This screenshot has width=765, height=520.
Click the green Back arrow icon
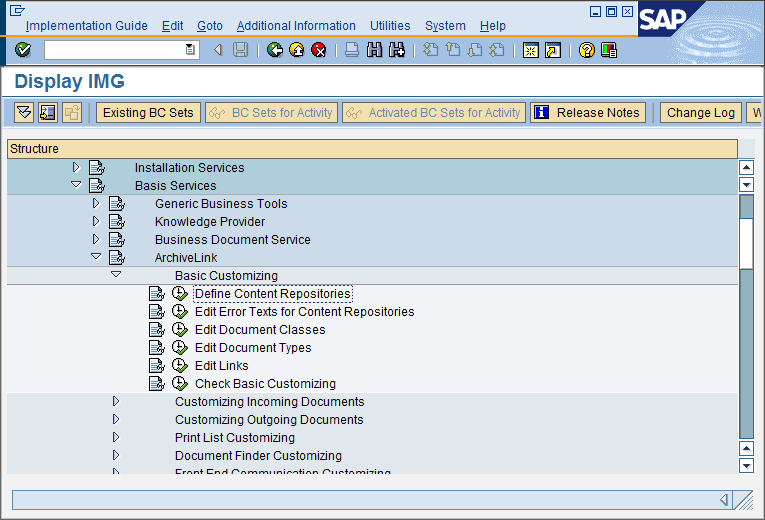coord(275,50)
